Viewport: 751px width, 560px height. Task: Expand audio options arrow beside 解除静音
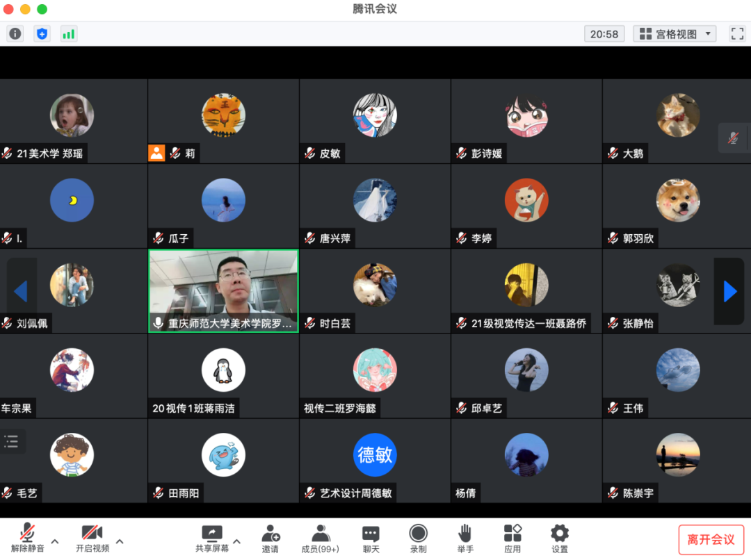coord(56,541)
